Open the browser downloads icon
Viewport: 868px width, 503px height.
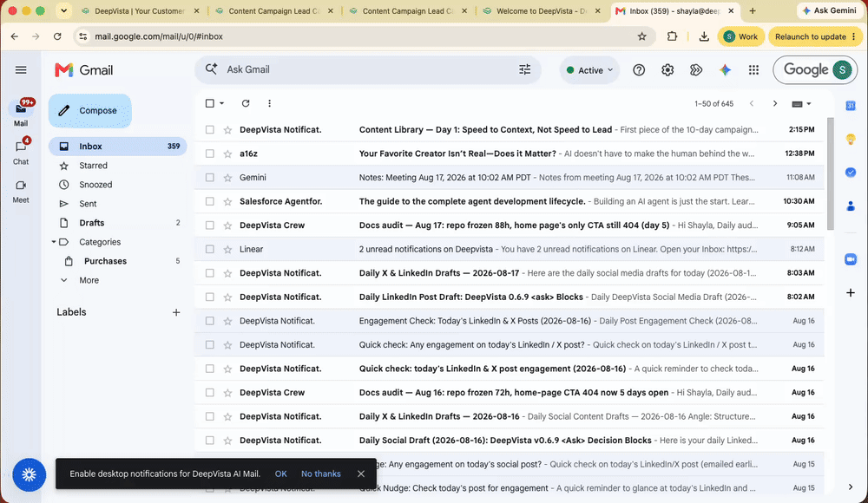704,36
